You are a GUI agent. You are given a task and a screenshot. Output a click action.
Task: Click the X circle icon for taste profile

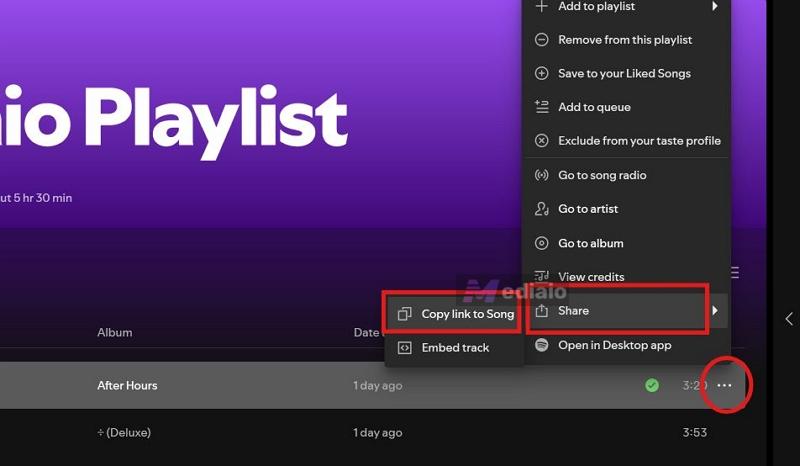click(541, 141)
